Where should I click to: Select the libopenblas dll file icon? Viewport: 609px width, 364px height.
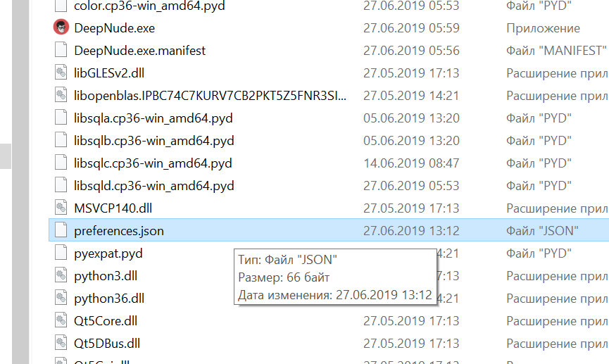coord(61,95)
